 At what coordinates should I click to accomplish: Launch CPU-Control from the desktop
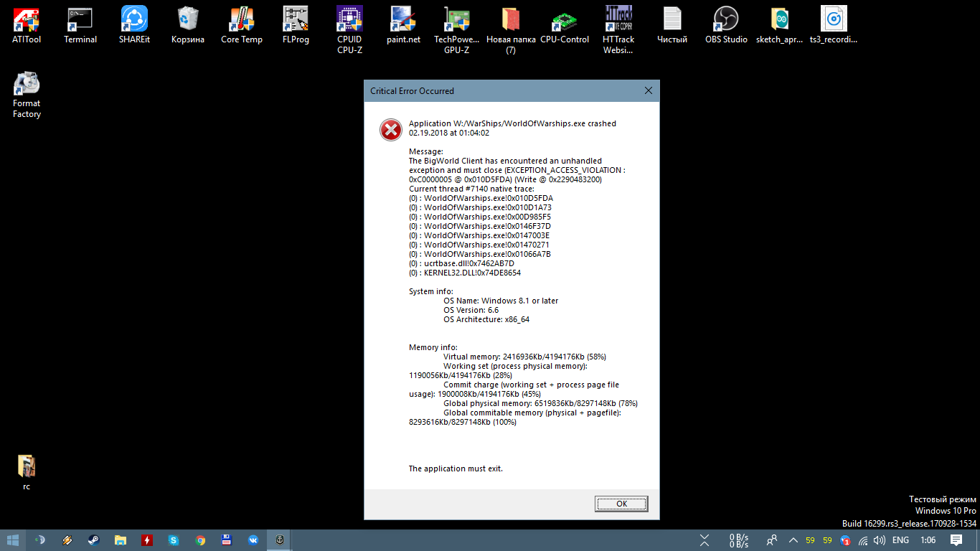565,25
